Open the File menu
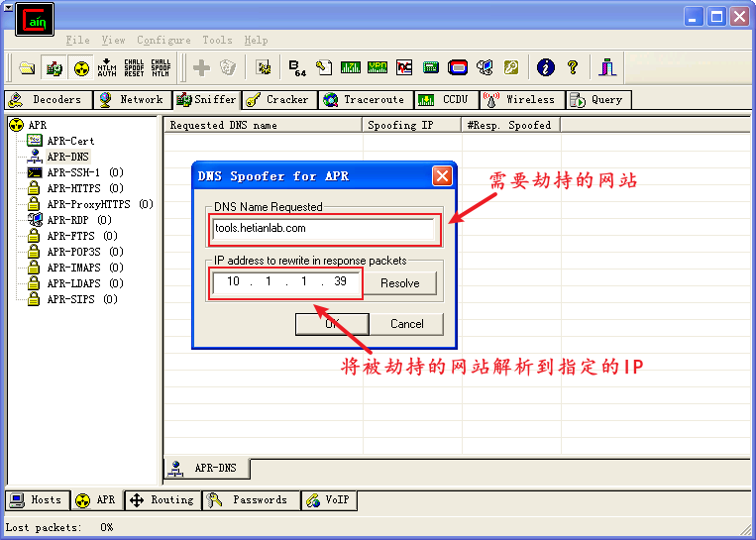Screen dimensions: 756x540 [77, 40]
